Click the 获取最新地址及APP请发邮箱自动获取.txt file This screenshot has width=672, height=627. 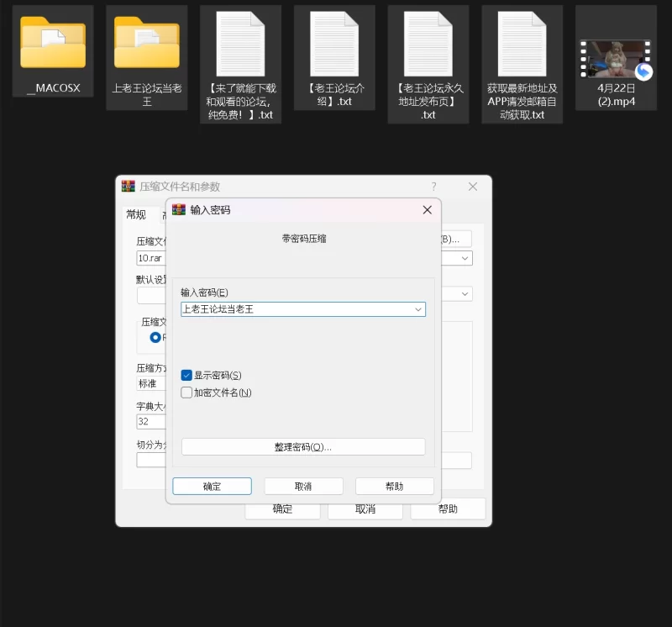[x=522, y=45]
